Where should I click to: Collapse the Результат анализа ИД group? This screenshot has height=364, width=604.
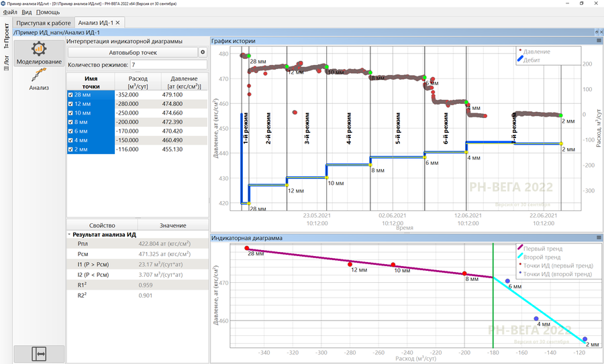(x=70, y=235)
